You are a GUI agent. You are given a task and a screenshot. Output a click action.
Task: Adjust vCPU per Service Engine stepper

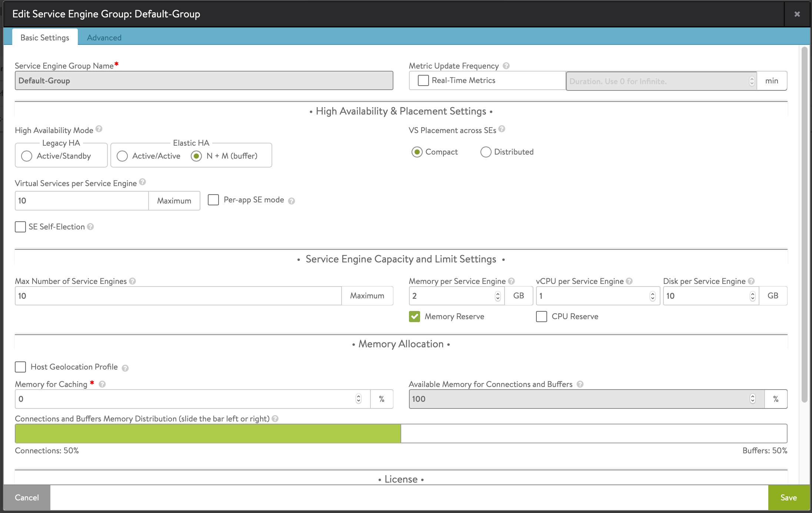653,296
